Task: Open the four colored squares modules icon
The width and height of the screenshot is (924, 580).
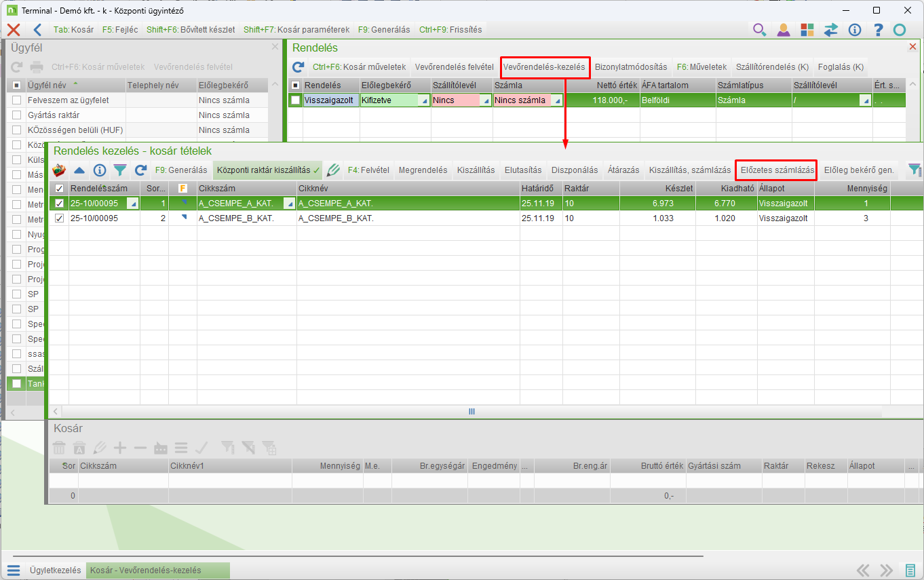Action: (x=807, y=30)
